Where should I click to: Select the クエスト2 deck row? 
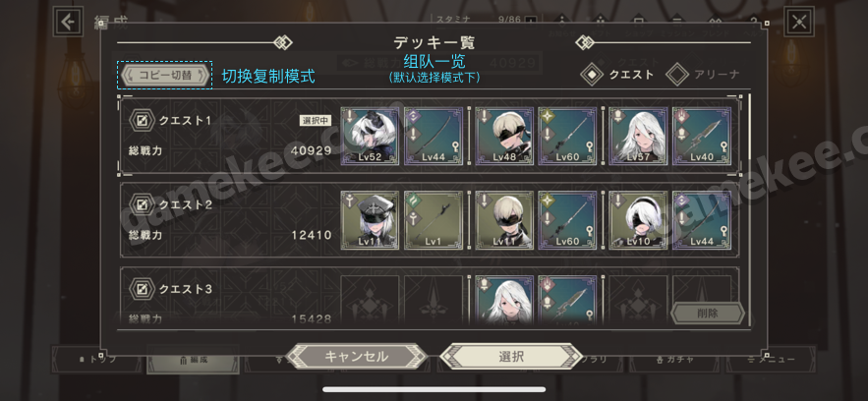tap(430, 220)
